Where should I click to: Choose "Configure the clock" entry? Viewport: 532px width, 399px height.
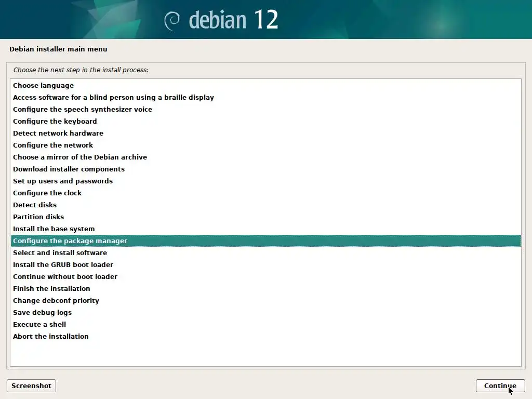[x=265, y=193]
